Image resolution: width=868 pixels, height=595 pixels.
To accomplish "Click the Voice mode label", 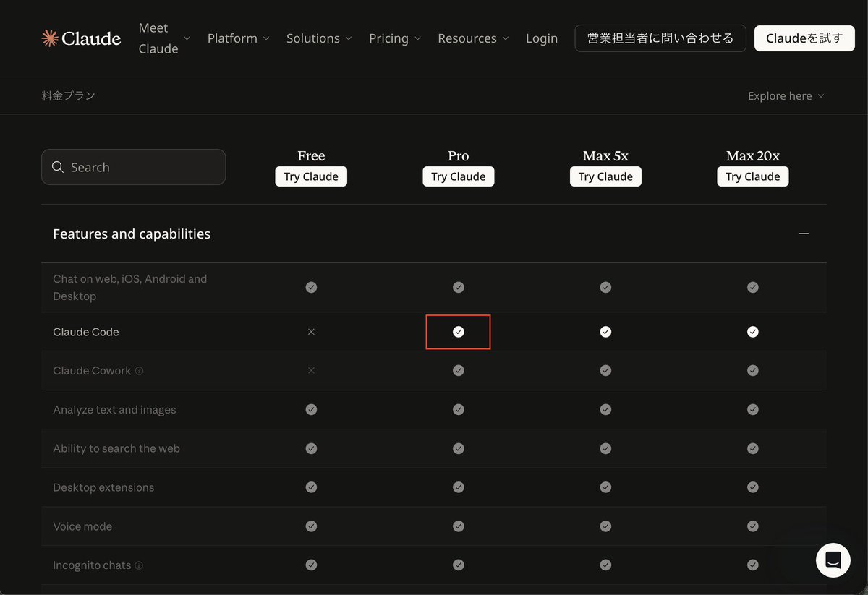I will click(x=82, y=526).
